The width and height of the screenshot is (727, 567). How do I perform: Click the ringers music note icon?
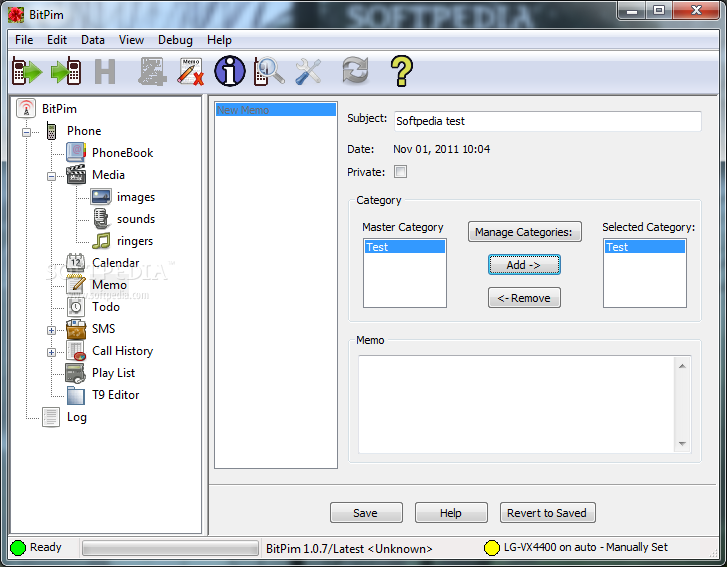(x=101, y=241)
